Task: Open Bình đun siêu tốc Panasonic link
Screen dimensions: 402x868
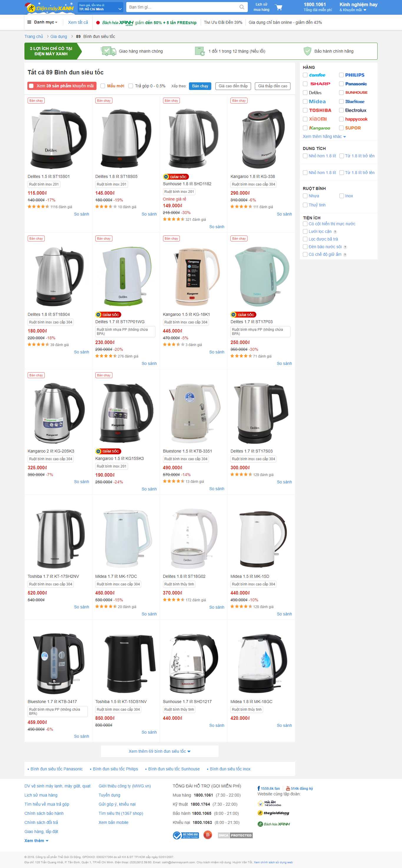Action: click(56, 769)
